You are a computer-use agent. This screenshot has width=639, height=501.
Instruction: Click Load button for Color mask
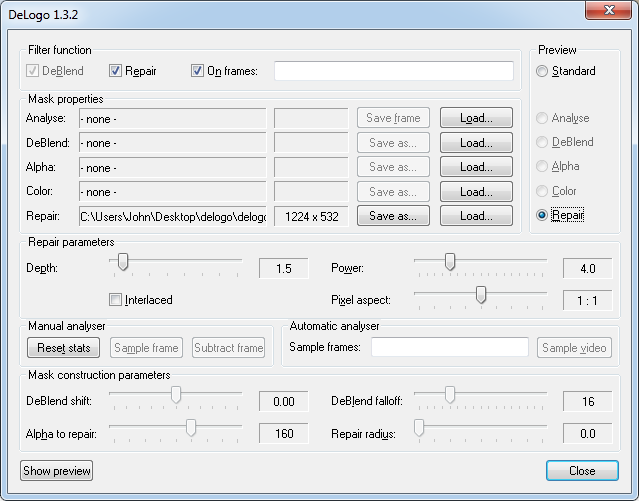pos(476,192)
